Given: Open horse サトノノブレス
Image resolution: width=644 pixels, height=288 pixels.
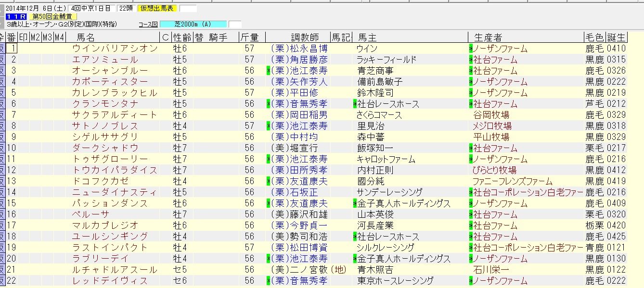Looking at the screenshot, I should coord(105,126).
